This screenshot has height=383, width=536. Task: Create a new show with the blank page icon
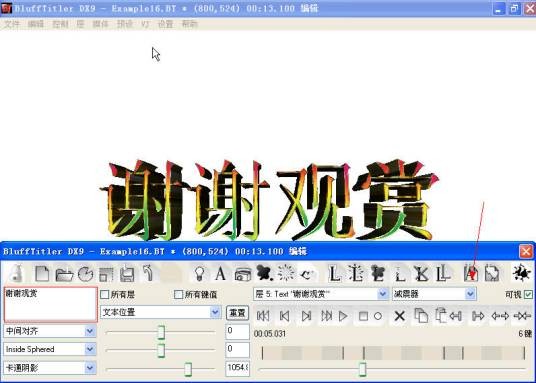(42, 274)
